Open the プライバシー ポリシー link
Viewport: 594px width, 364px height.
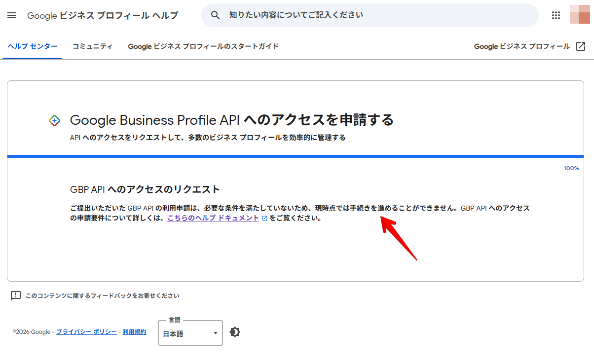pyautogui.click(x=86, y=332)
